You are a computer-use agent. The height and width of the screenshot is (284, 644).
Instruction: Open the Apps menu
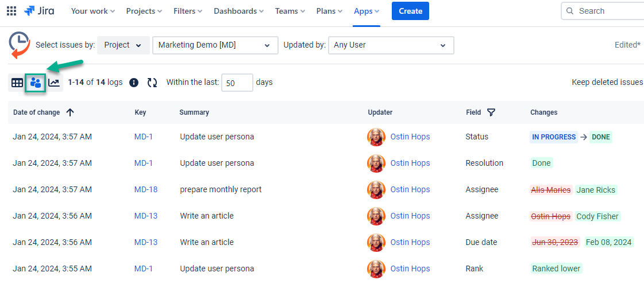point(367,11)
